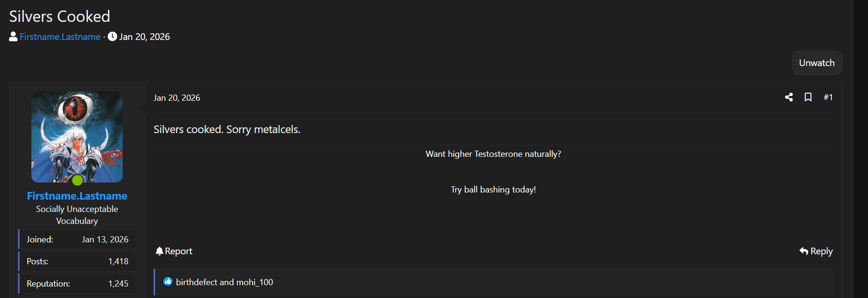Reply to the post using Reply arrow
The width and height of the screenshot is (868, 298).
[x=816, y=251]
